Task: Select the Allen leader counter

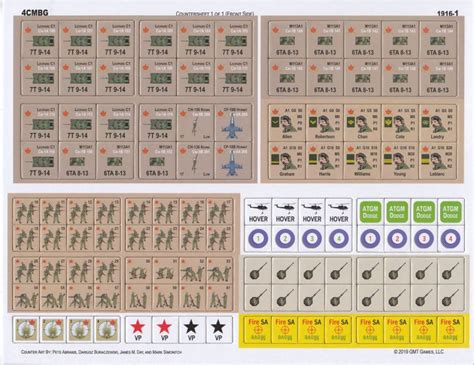Action: point(287,123)
